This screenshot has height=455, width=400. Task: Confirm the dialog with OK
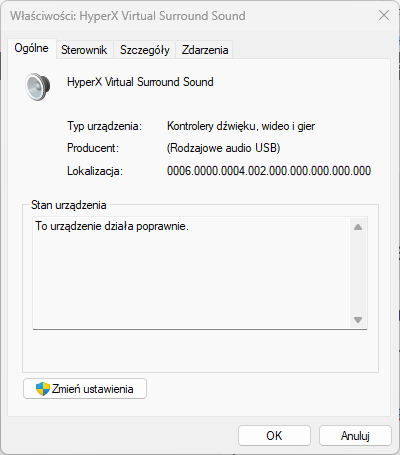pos(274,436)
